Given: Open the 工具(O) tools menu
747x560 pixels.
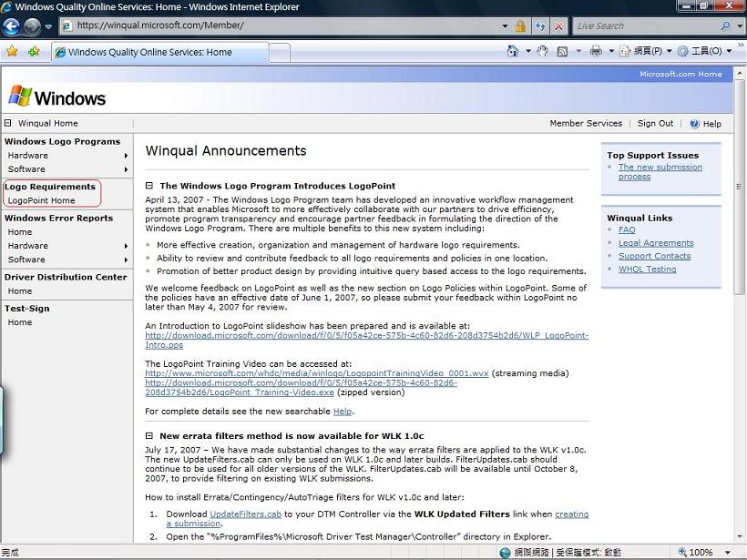Looking at the screenshot, I should pos(704,51).
